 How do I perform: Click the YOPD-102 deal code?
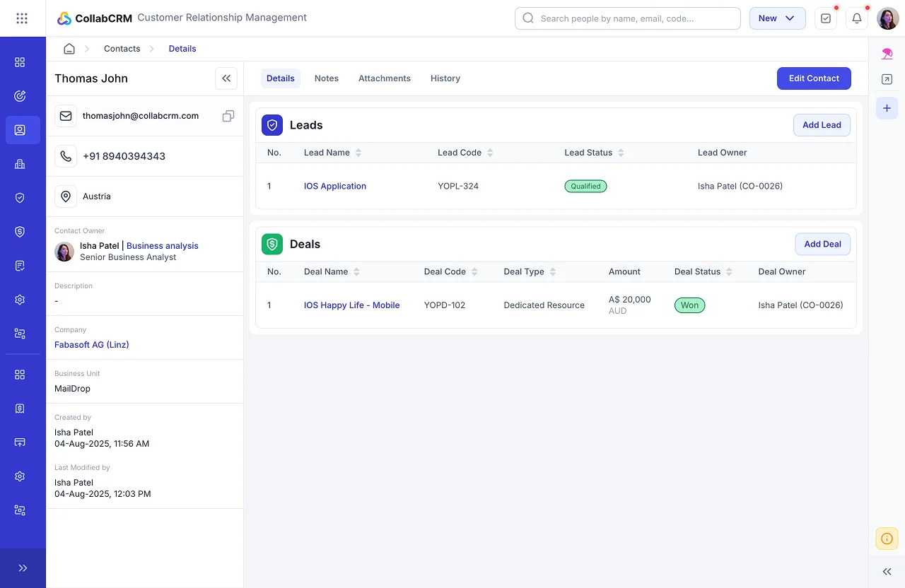coord(445,305)
